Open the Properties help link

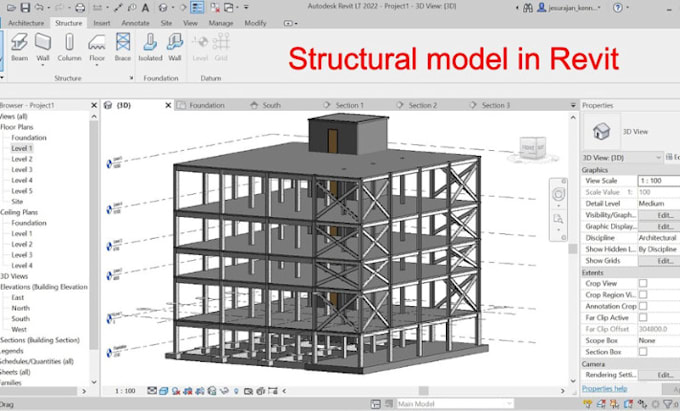click(605, 388)
